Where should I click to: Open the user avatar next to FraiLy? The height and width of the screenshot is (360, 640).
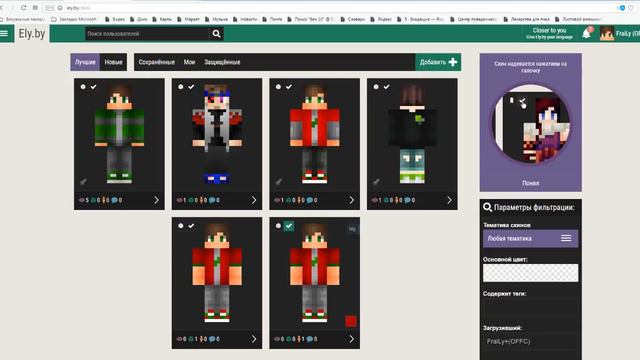[x=607, y=33]
